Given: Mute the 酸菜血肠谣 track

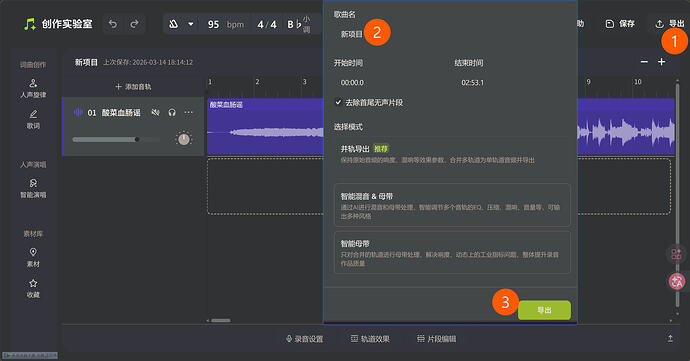Looking at the screenshot, I should pyautogui.click(x=155, y=113).
